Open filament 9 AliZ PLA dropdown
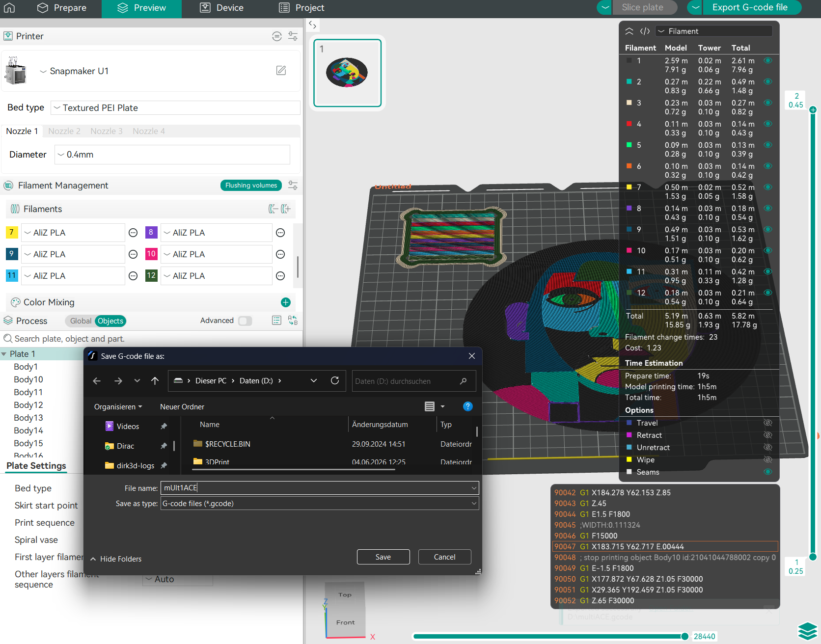 coord(73,254)
